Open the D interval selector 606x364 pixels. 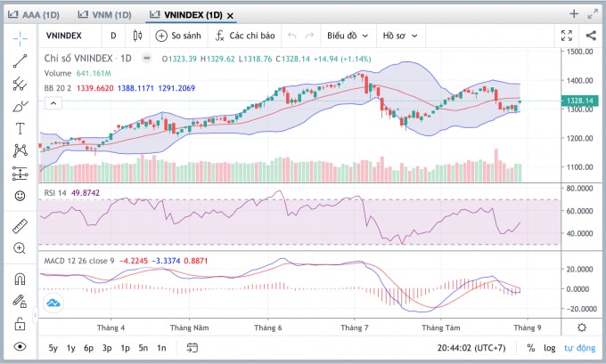pyautogui.click(x=113, y=36)
